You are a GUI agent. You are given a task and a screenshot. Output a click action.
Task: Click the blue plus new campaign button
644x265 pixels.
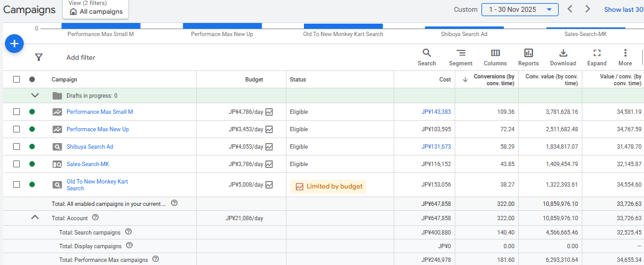(14, 44)
